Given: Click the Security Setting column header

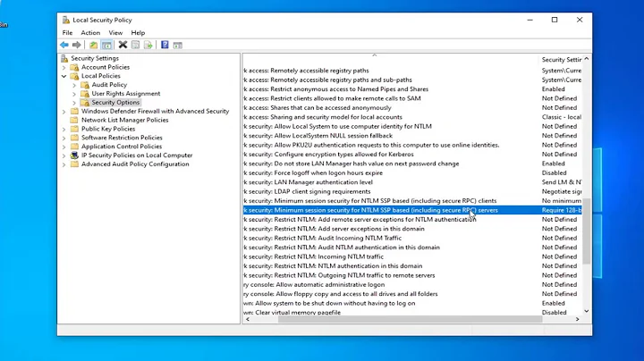Looking at the screenshot, I should point(562,59).
